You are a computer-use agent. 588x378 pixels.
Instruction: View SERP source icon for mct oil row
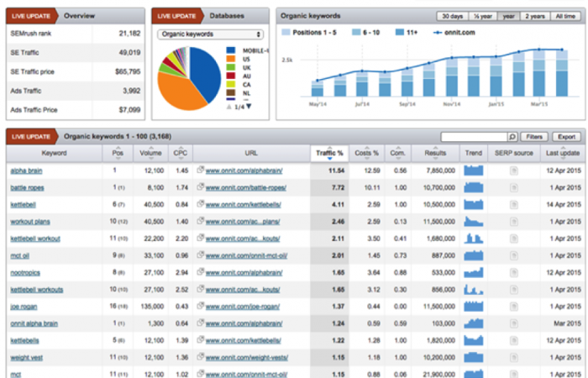(x=514, y=255)
